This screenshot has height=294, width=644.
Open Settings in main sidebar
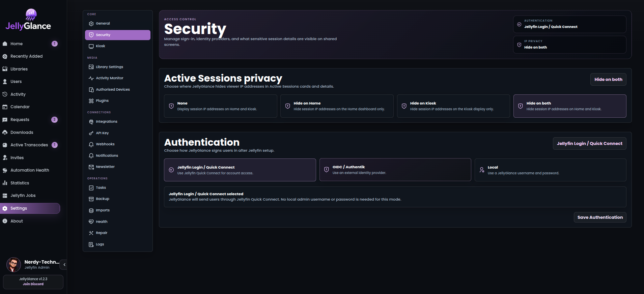pos(30,208)
